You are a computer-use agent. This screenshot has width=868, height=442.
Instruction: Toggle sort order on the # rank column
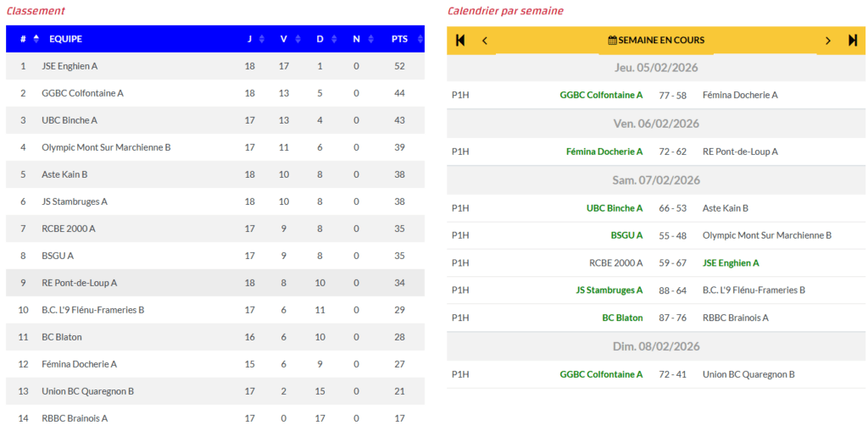click(36, 39)
